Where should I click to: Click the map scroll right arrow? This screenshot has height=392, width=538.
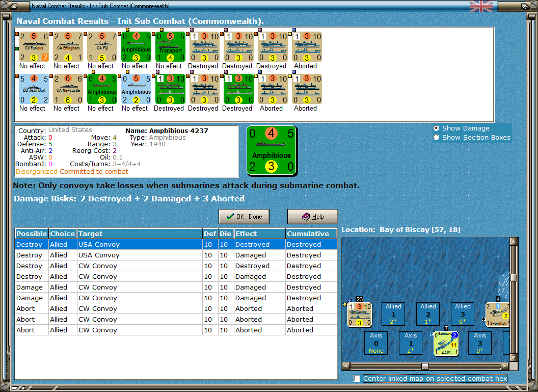tap(505, 366)
